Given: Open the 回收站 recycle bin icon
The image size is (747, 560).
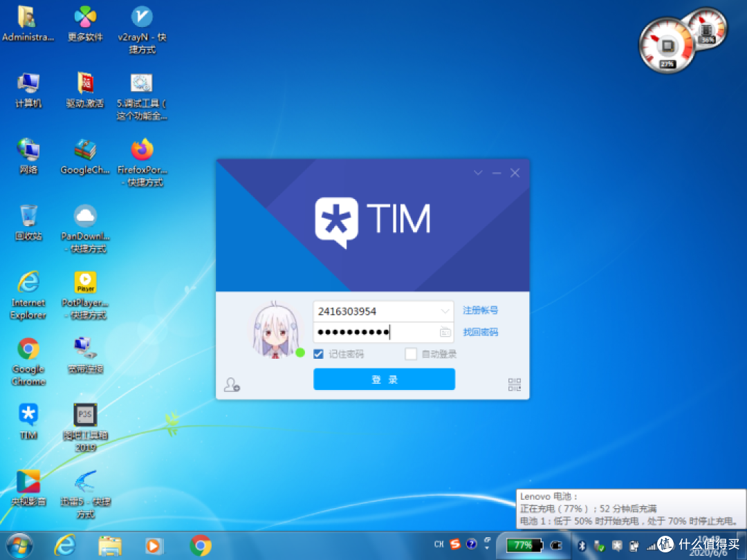Looking at the screenshot, I should tap(28, 223).
